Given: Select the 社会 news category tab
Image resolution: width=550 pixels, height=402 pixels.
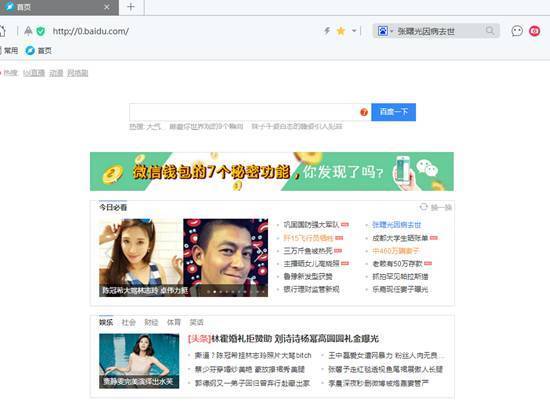Looking at the screenshot, I should pyautogui.click(x=128, y=322).
